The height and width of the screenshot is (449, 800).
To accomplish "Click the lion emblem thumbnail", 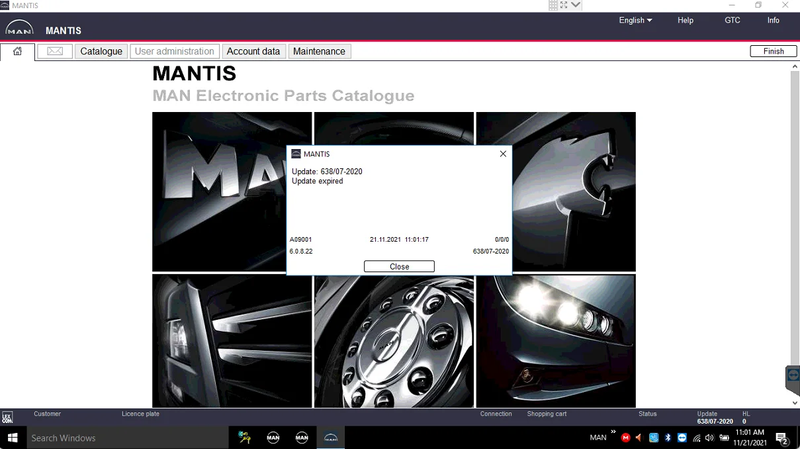I will click(x=573, y=191).
